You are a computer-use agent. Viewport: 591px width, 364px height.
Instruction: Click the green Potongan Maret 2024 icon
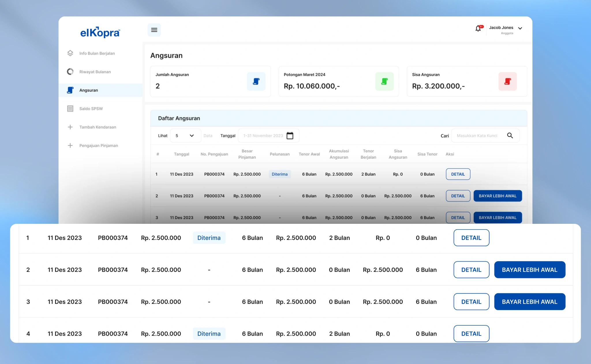click(x=384, y=81)
